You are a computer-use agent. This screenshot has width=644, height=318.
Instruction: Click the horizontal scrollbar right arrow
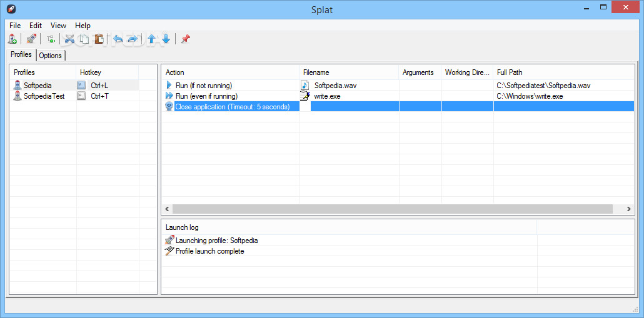(629, 209)
